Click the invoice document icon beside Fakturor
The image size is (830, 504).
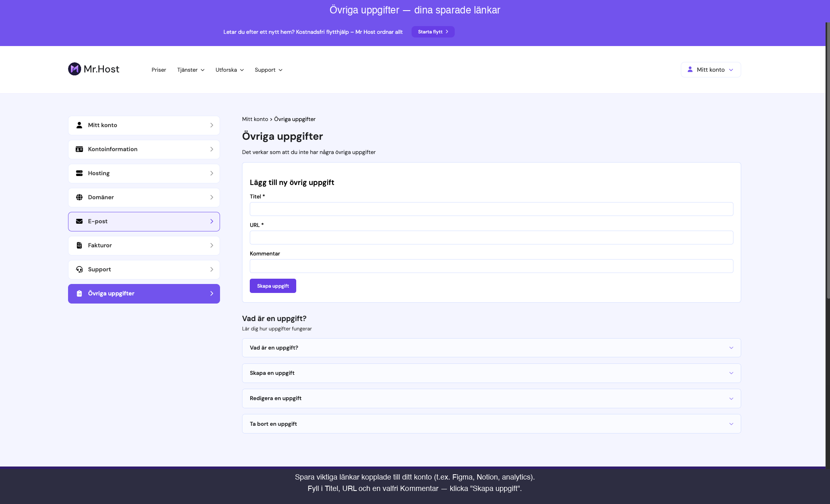point(79,245)
